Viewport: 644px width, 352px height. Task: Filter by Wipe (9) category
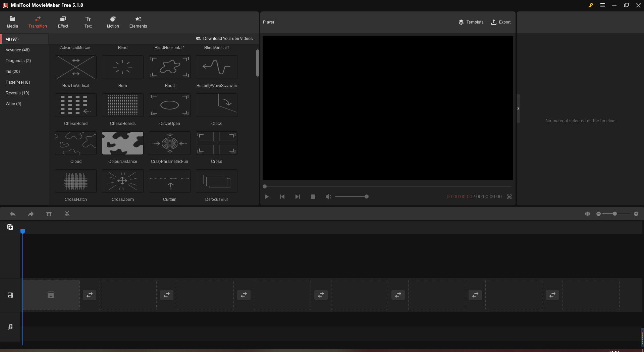click(x=24, y=104)
